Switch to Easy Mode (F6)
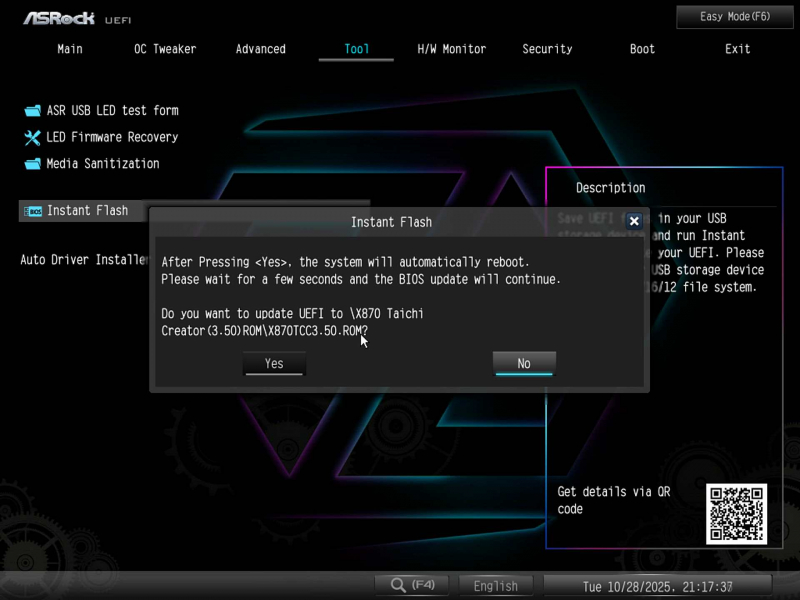The image size is (800, 600). 735,17
